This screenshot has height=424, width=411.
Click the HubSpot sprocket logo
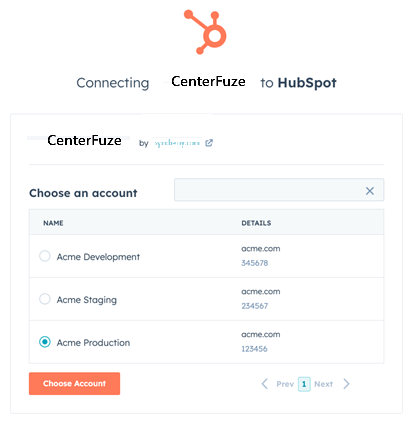[x=205, y=32]
